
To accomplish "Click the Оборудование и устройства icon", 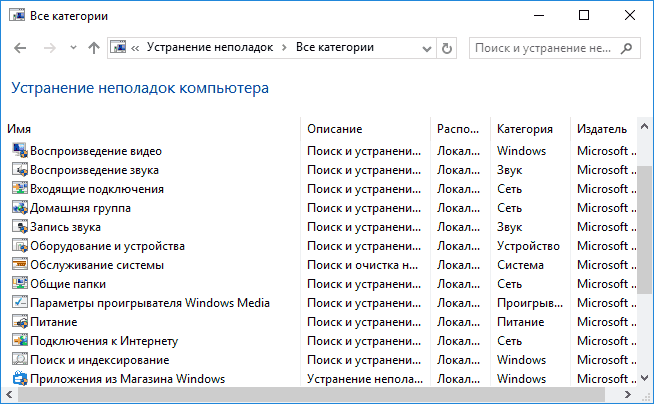I will tap(19, 246).
